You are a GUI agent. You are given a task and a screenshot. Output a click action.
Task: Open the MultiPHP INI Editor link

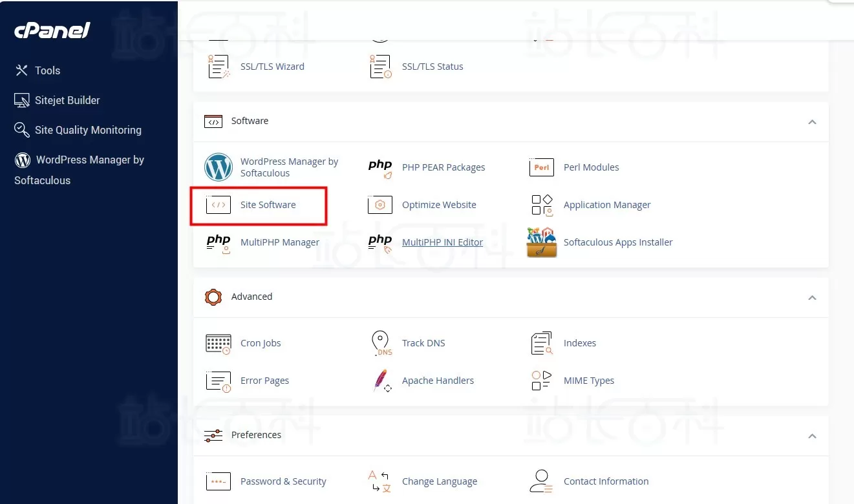442,242
